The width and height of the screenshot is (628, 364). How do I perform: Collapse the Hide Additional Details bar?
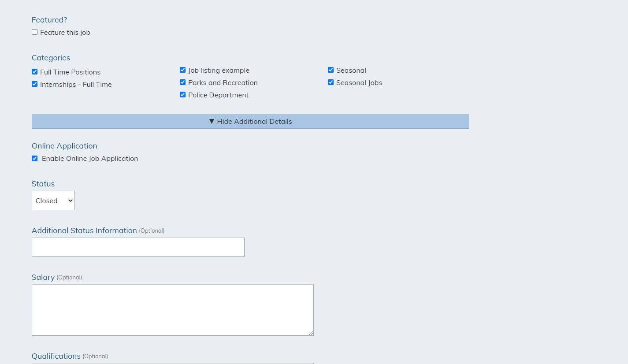click(250, 122)
